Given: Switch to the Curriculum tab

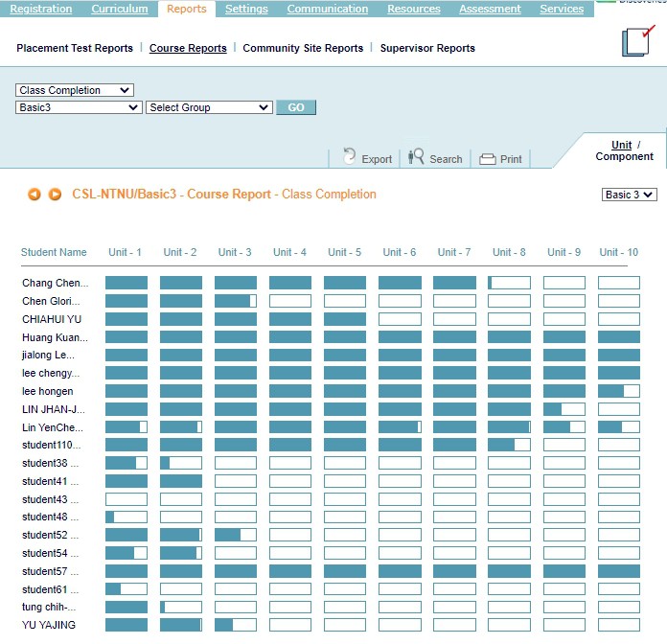Looking at the screenshot, I should click(x=120, y=9).
